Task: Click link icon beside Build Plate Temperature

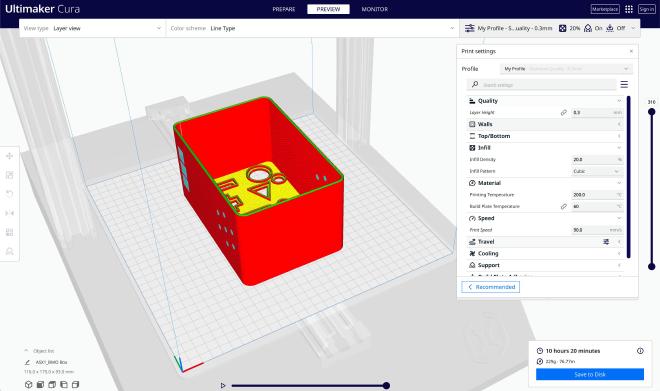Action: pos(564,206)
